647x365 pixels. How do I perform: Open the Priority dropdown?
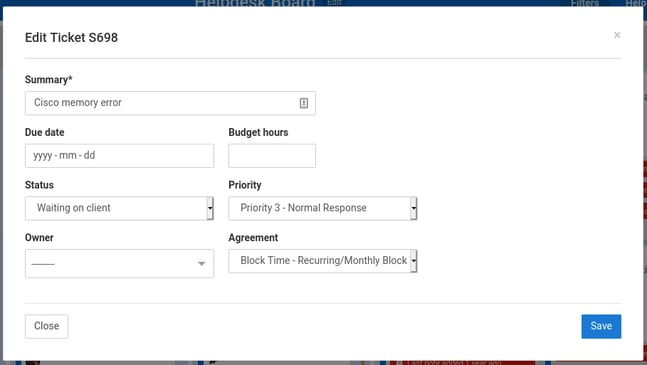(x=323, y=208)
